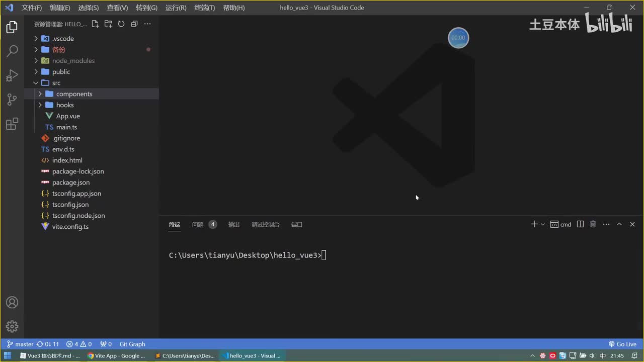The height and width of the screenshot is (362, 644).
Task: Click the master branch in status bar
Action: [20, 344]
